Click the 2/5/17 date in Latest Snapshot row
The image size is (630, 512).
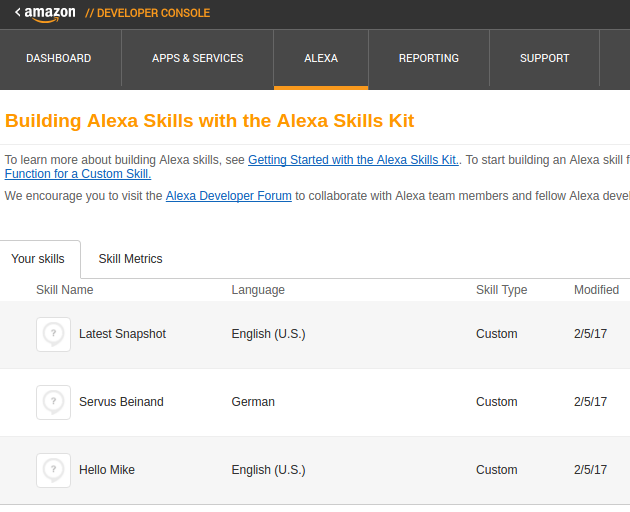click(590, 334)
